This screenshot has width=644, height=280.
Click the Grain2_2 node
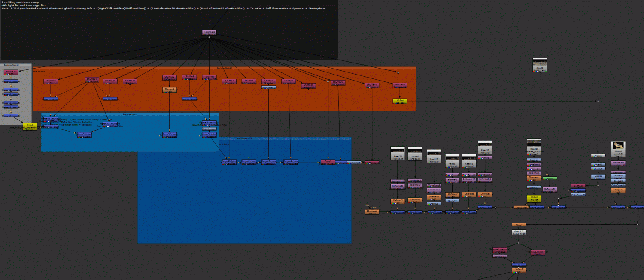(519, 232)
